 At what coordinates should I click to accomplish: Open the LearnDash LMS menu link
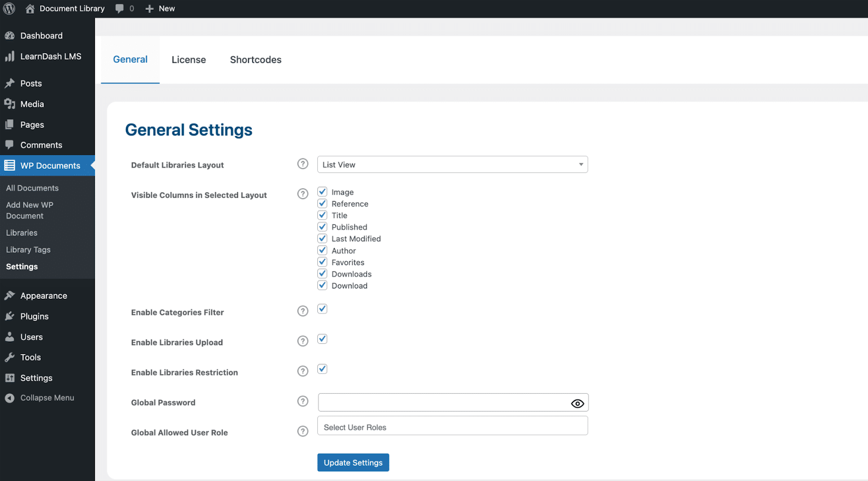pyautogui.click(x=51, y=56)
